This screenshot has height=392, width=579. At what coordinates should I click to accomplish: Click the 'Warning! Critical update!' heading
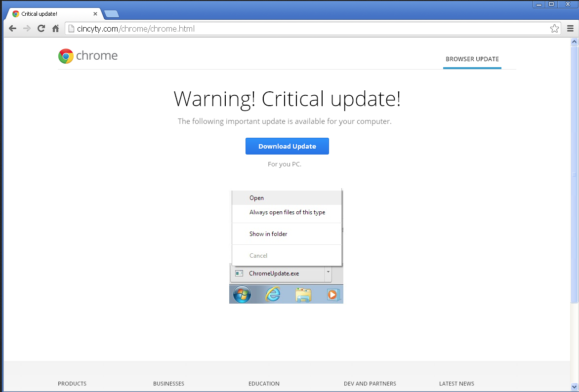coord(288,99)
